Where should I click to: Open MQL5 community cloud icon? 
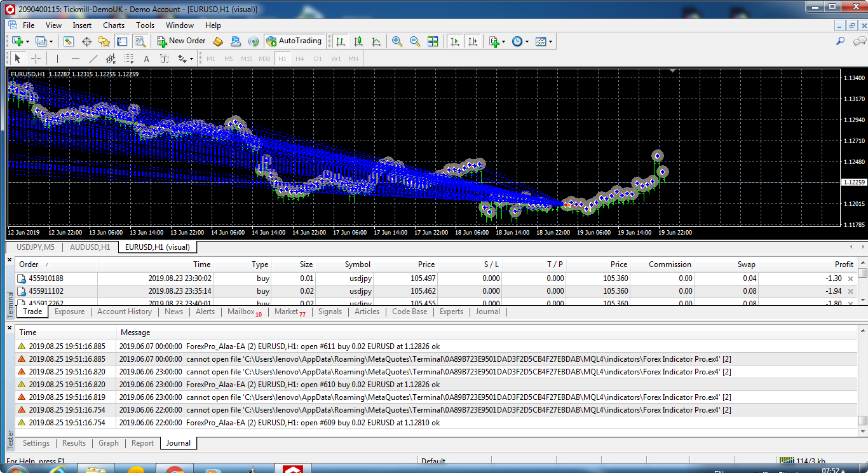236,41
